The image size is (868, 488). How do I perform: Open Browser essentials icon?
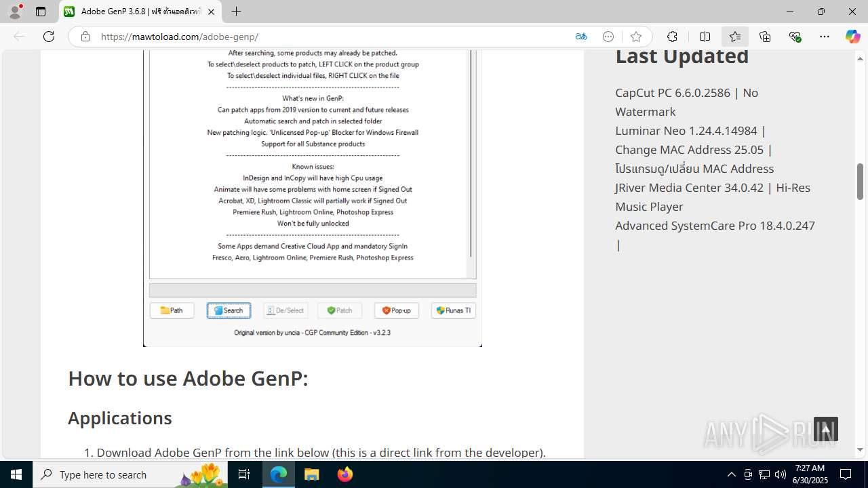click(795, 37)
